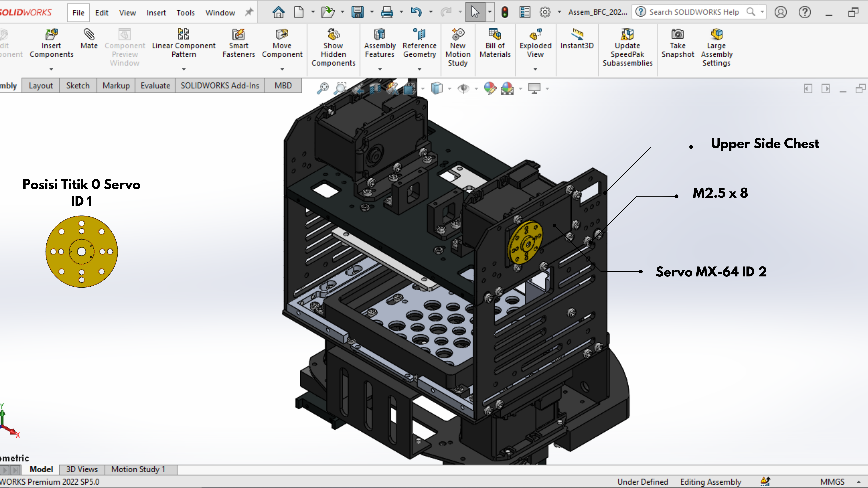
Task: Click the Home icon in the top toolbar
Action: tap(278, 12)
